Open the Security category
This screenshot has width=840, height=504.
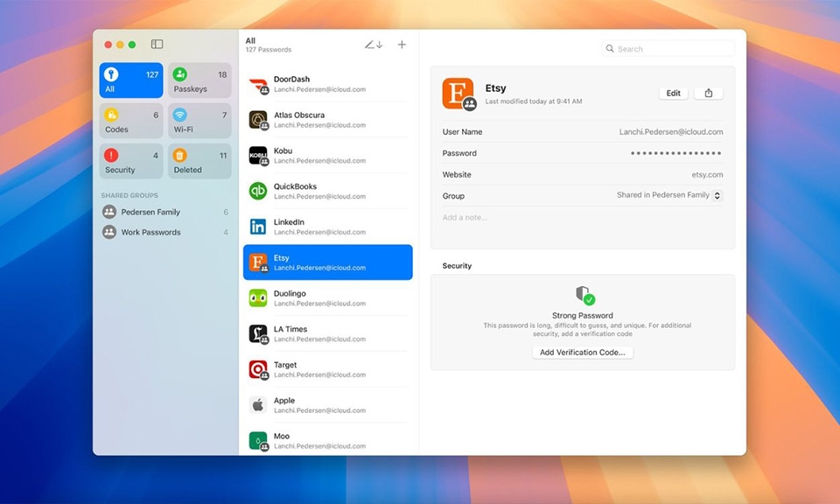tap(131, 161)
